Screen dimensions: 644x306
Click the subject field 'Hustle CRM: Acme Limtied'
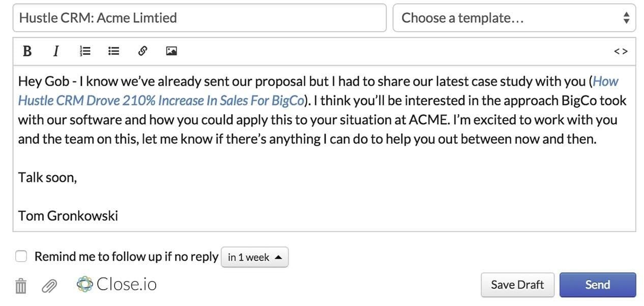199,18
